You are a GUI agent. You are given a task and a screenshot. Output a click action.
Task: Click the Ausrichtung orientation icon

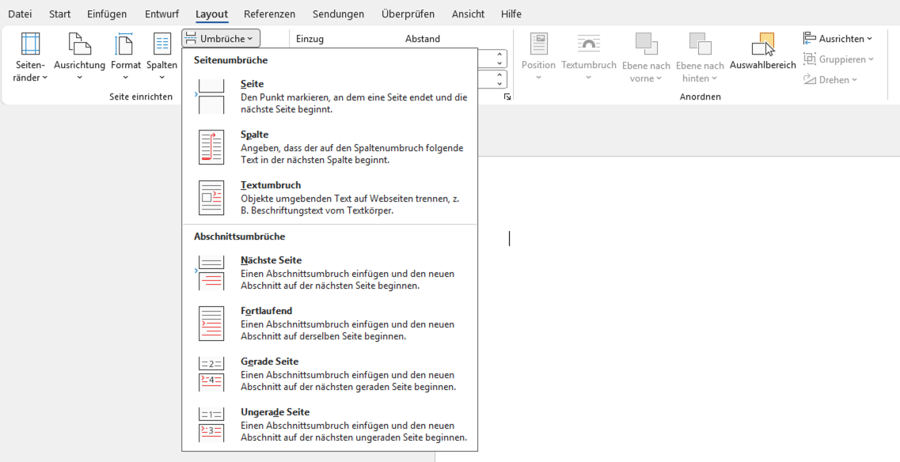click(79, 44)
